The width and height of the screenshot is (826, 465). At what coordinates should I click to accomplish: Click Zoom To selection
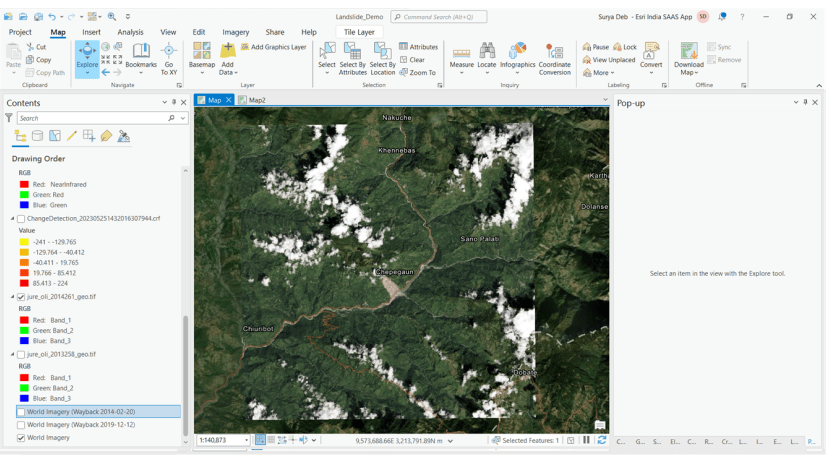click(x=417, y=73)
